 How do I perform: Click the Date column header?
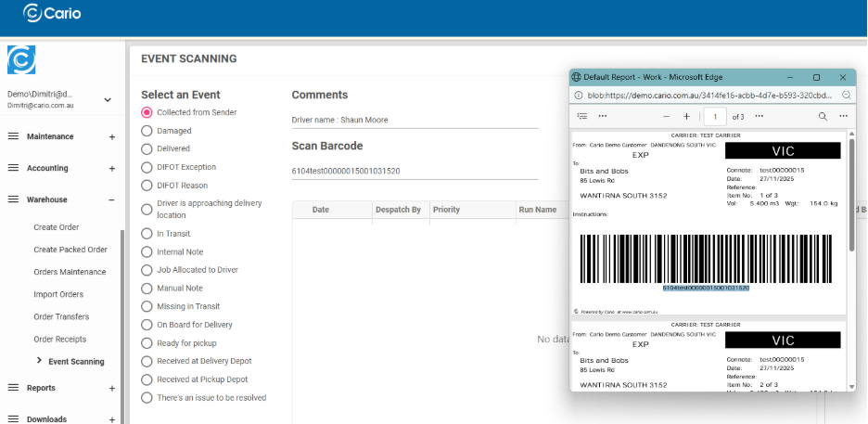coord(321,210)
